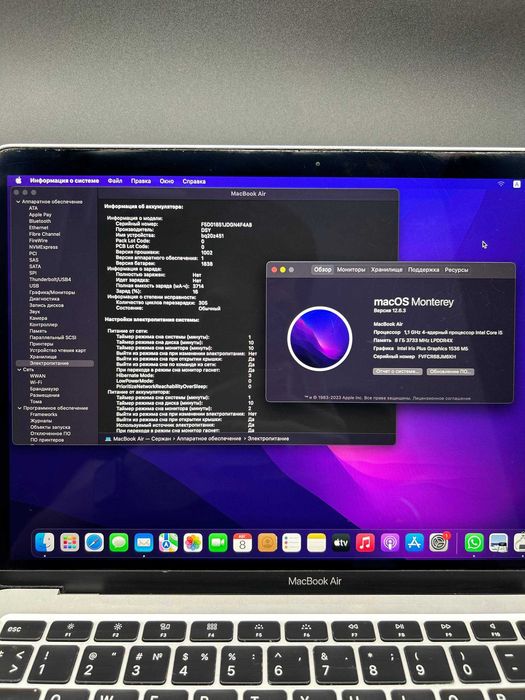Open the Правка menu
The width and height of the screenshot is (525, 700).
point(141,181)
